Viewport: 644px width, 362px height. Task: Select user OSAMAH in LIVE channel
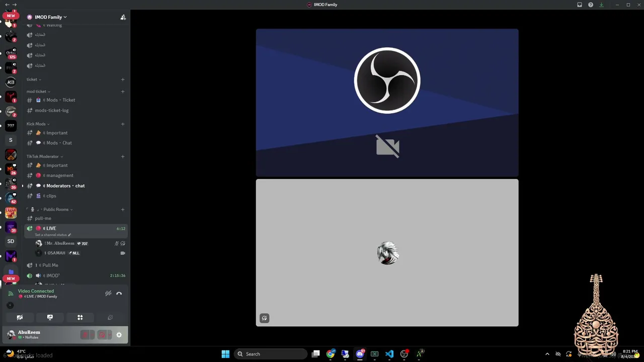[x=80, y=253]
